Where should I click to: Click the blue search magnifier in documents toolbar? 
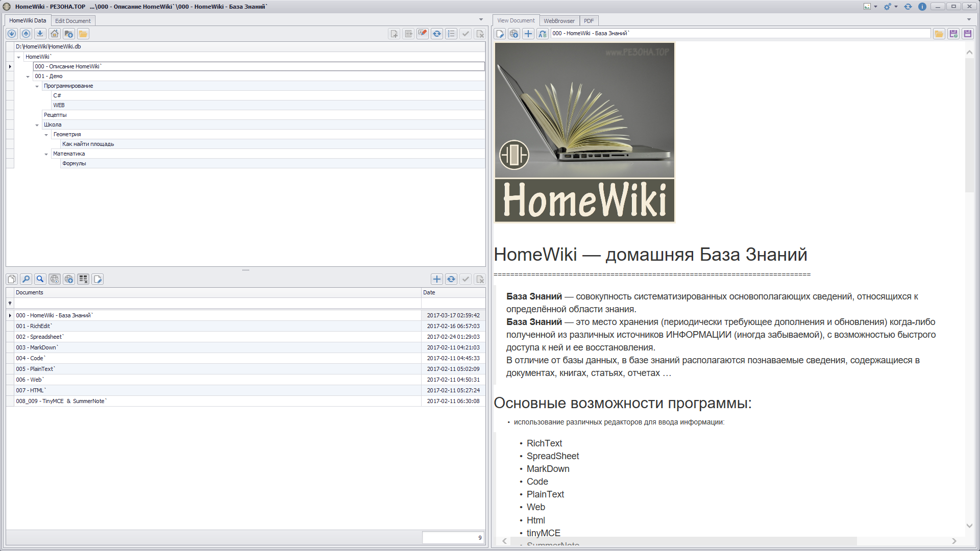click(x=40, y=279)
